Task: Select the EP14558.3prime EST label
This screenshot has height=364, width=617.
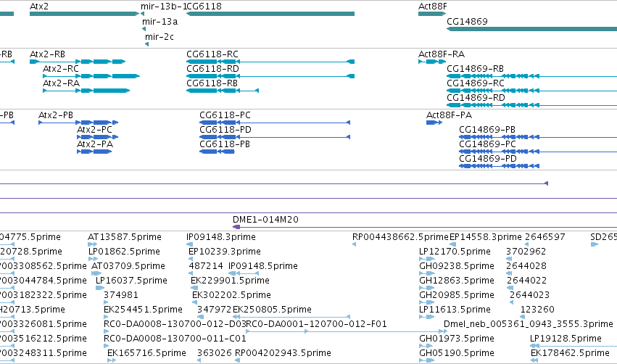Action: coord(485,237)
